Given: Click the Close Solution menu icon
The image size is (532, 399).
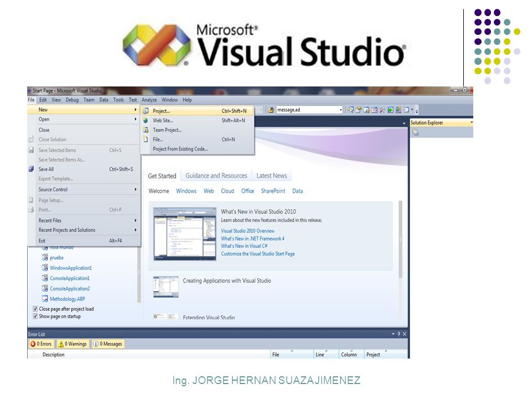Looking at the screenshot, I should [31, 140].
